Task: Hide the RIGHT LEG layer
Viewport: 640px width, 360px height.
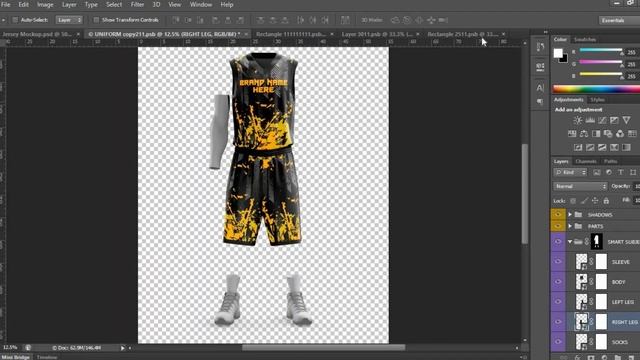Action: pos(558,322)
